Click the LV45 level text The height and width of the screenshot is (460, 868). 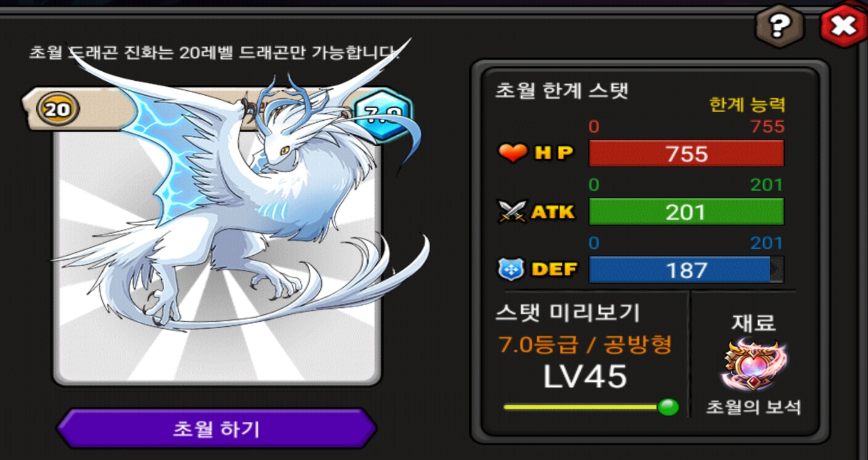[585, 377]
